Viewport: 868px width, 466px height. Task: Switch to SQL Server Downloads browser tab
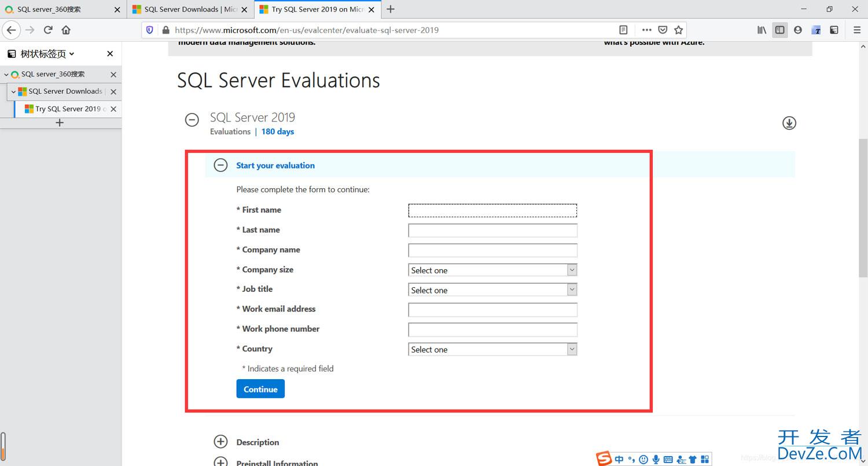190,9
